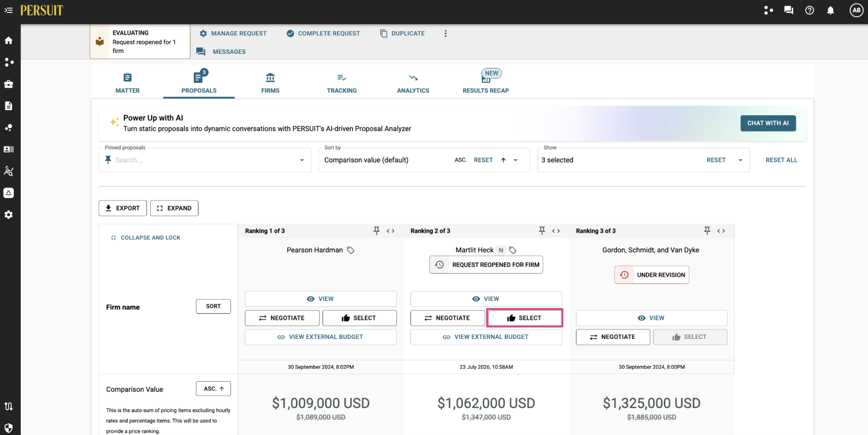Screen dimensions: 868x435
Task: Focus the Pinned proposals search field
Action: tap(205, 160)
